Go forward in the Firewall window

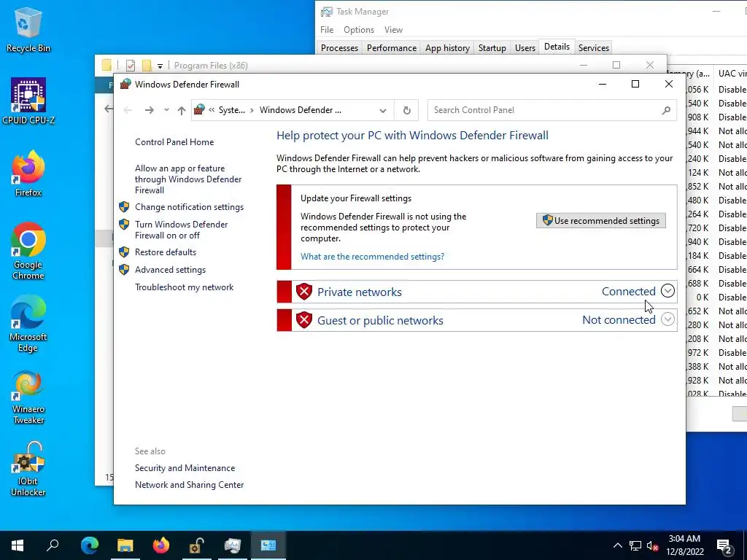tap(149, 110)
